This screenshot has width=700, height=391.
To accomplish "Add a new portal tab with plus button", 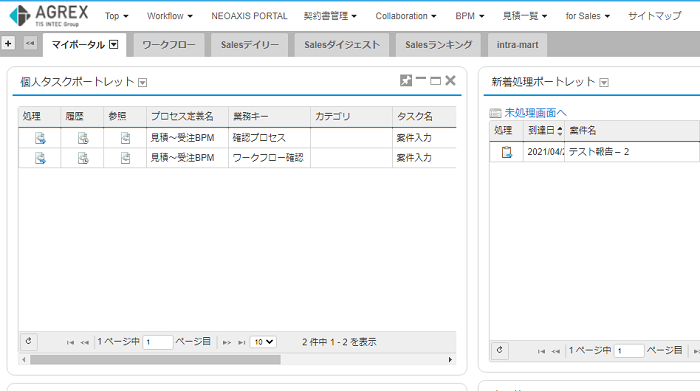I will point(8,43).
